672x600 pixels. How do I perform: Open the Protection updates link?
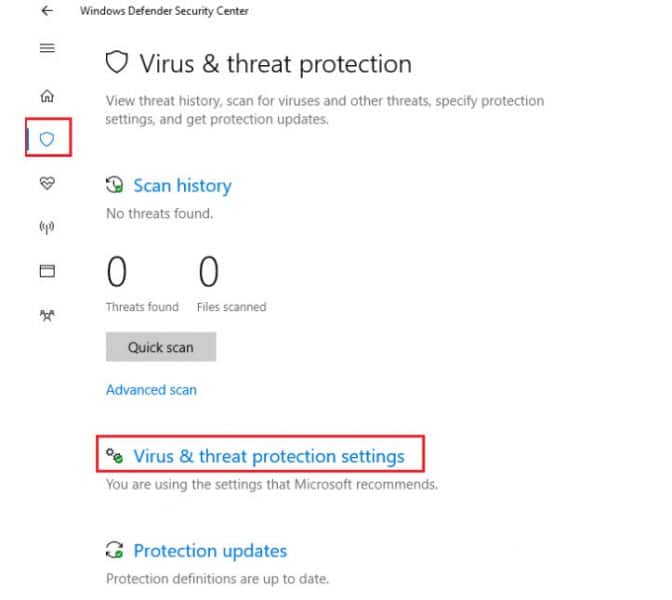click(210, 550)
